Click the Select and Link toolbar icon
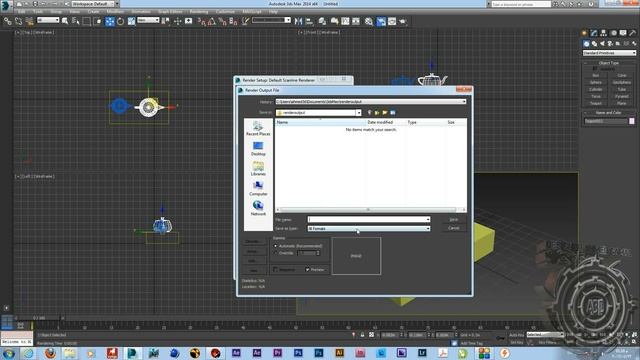 8,21
